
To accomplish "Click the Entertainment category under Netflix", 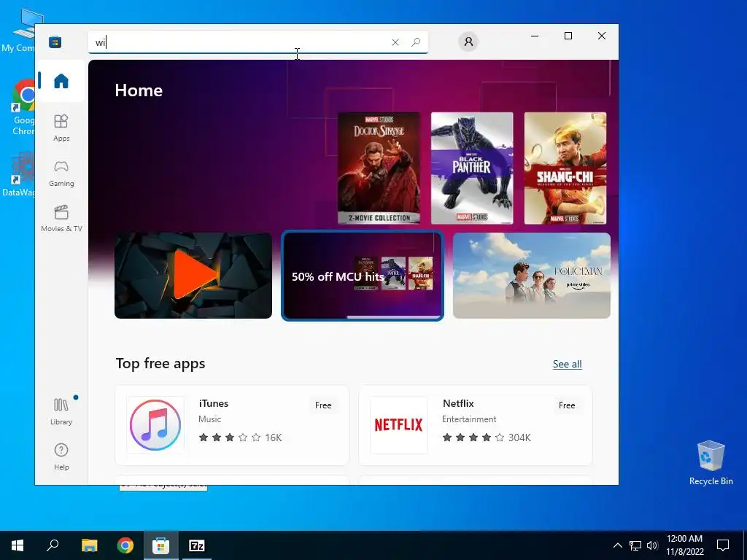I will (469, 419).
